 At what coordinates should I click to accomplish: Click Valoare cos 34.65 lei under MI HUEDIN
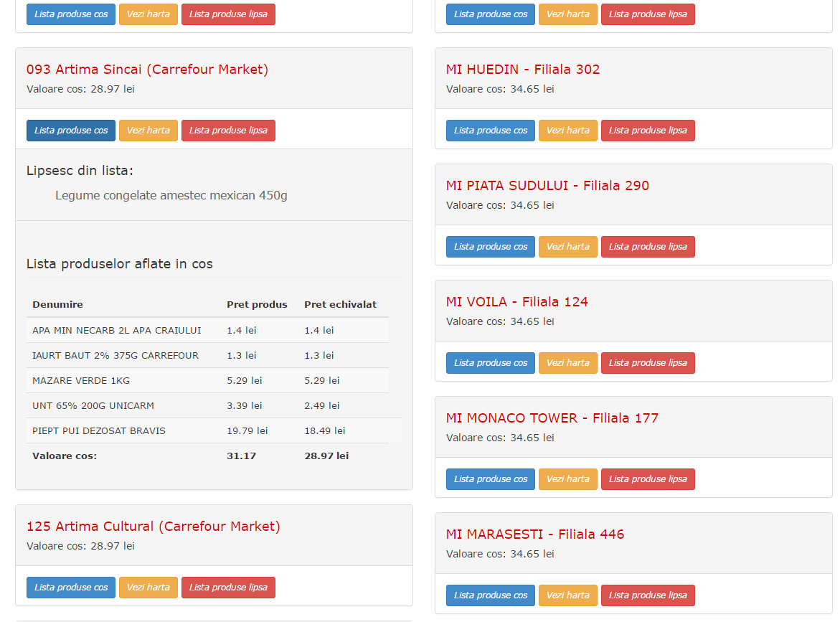tap(500, 89)
